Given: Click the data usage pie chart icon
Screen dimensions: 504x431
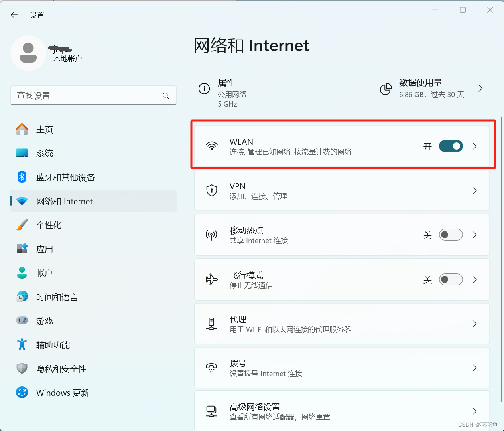Looking at the screenshot, I should tap(386, 89).
